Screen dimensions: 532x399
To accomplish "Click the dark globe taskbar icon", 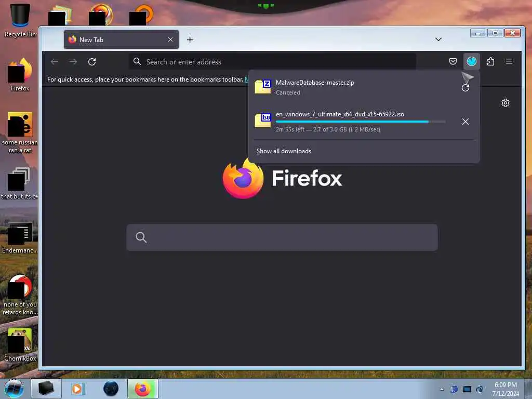I will (x=111, y=389).
